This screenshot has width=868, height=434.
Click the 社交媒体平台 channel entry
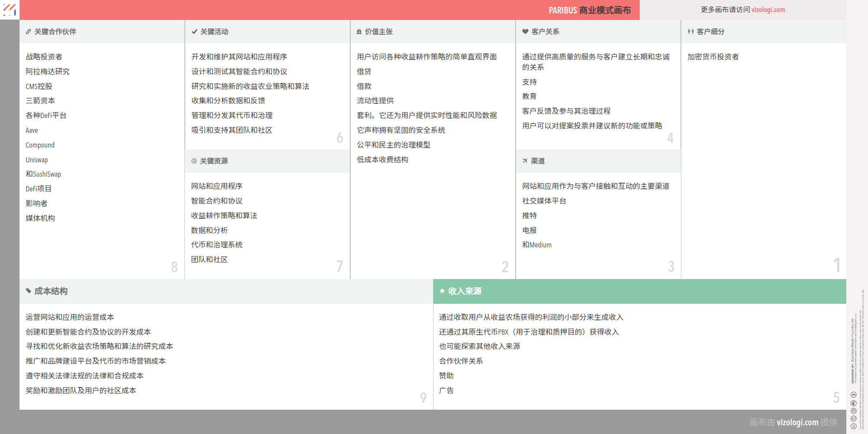[544, 201]
